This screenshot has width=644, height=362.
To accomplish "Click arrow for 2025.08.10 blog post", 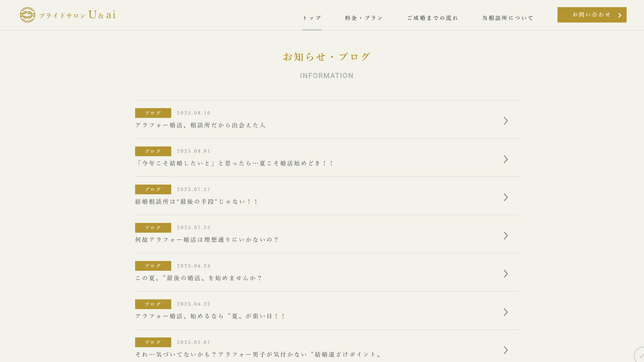I will click(506, 121).
